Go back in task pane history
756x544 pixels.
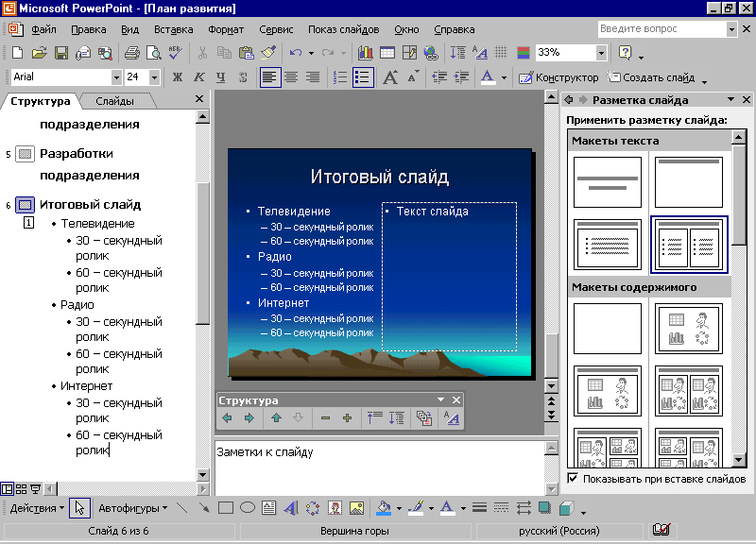point(569,100)
